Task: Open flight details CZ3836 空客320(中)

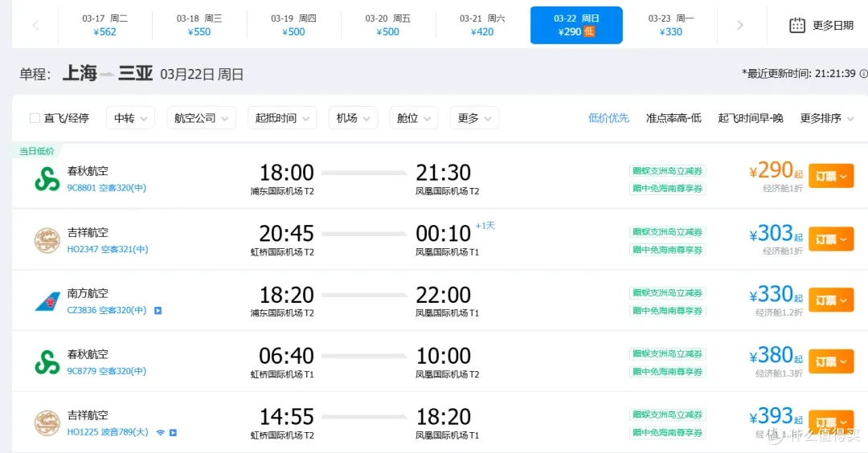Action: pos(107,310)
